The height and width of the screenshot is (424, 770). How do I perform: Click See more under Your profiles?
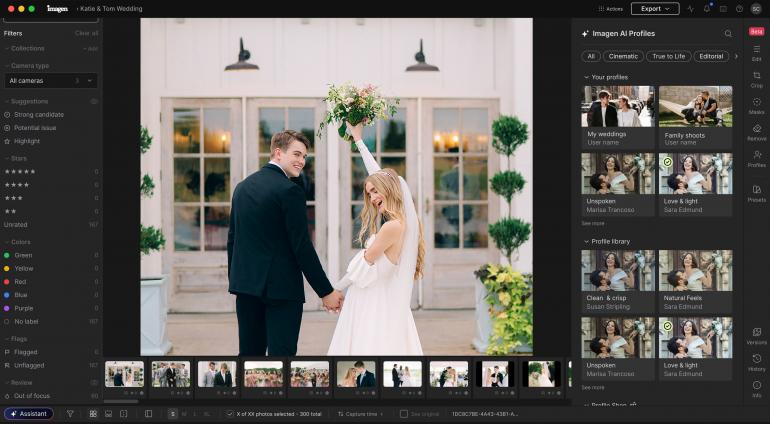(x=593, y=224)
